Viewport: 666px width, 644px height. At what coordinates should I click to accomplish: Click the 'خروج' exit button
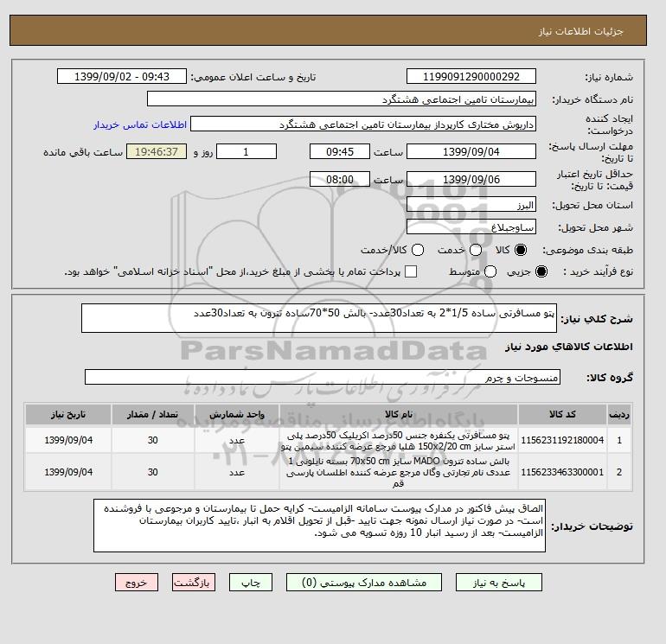coord(137,583)
